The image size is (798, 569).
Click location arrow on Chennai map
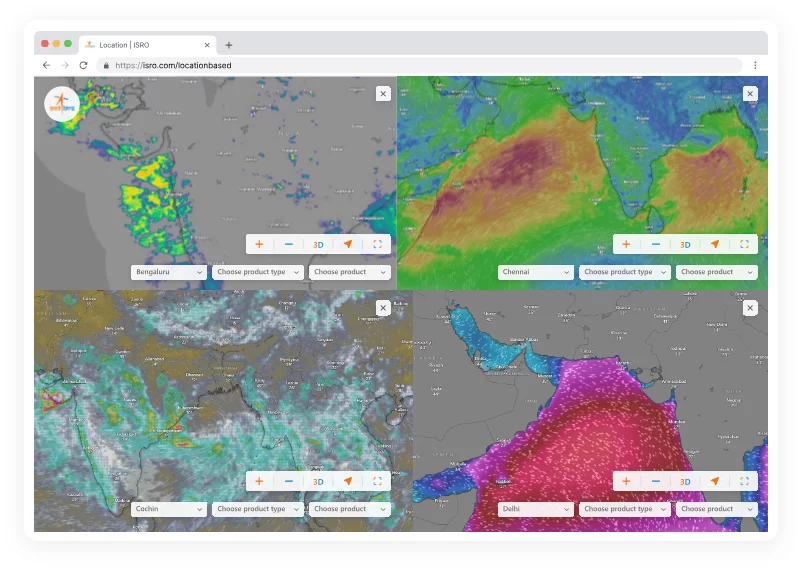coord(715,244)
